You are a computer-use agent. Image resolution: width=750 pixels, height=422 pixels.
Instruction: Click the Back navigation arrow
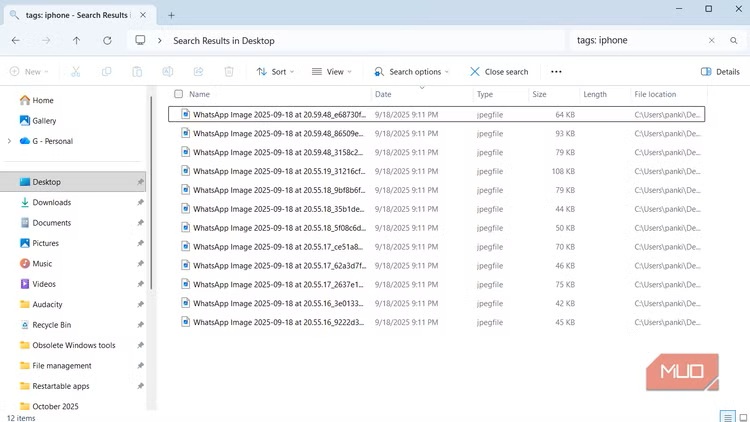15,41
